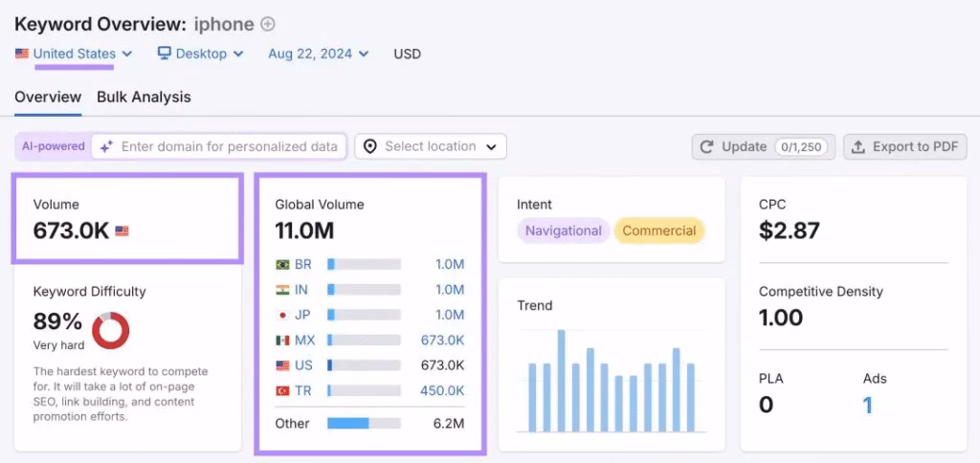Click the Ads count link
Image resolution: width=980 pixels, height=463 pixels.
click(x=867, y=406)
